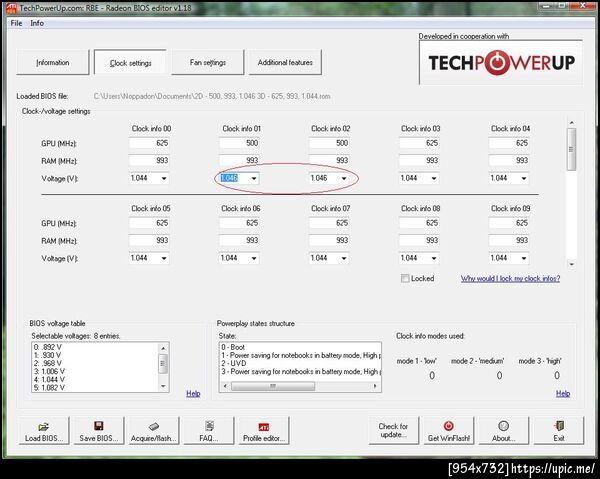
Task: Select voltage entry '4: 1.044 V'
Action: pos(49,380)
